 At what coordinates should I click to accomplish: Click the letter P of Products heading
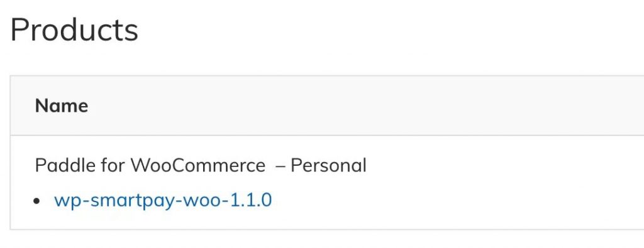tap(18, 30)
